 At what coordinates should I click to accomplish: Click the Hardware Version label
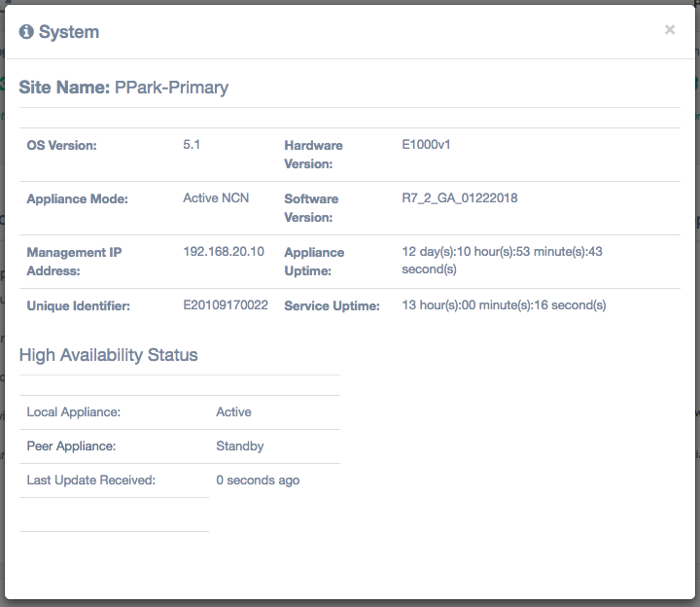coord(313,155)
